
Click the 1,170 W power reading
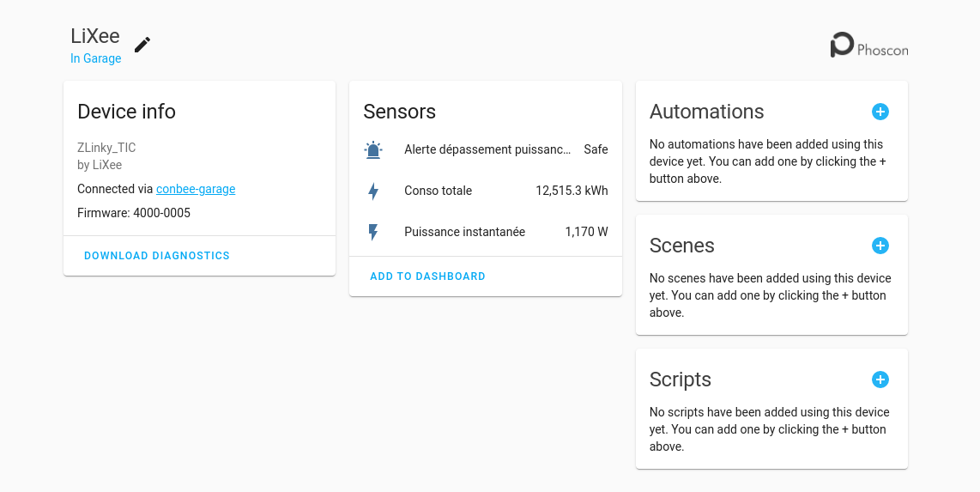click(586, 232)
